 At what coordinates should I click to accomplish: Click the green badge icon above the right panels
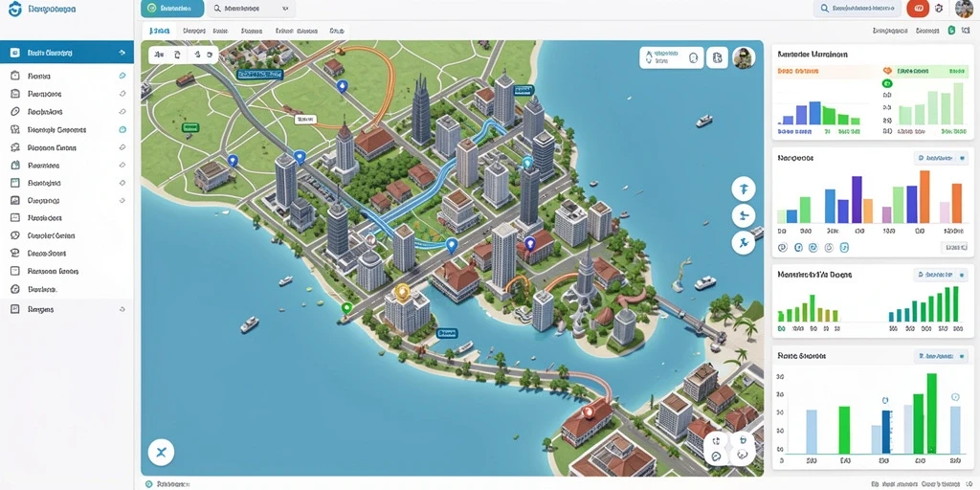951,30
